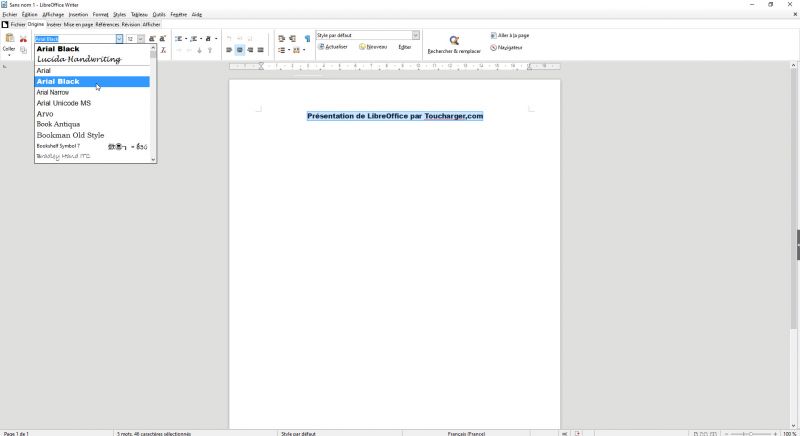Click the horizontal ruler
The width and height of the screenshot is (800, 436).
coord(394,66)
